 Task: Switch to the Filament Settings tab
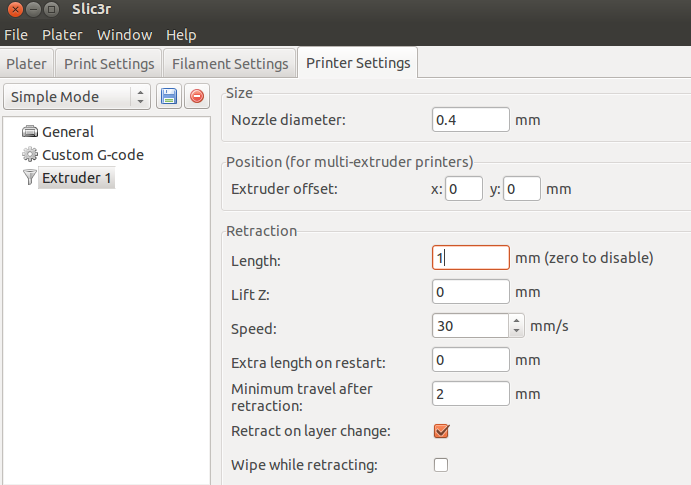(x=230, y=63)
